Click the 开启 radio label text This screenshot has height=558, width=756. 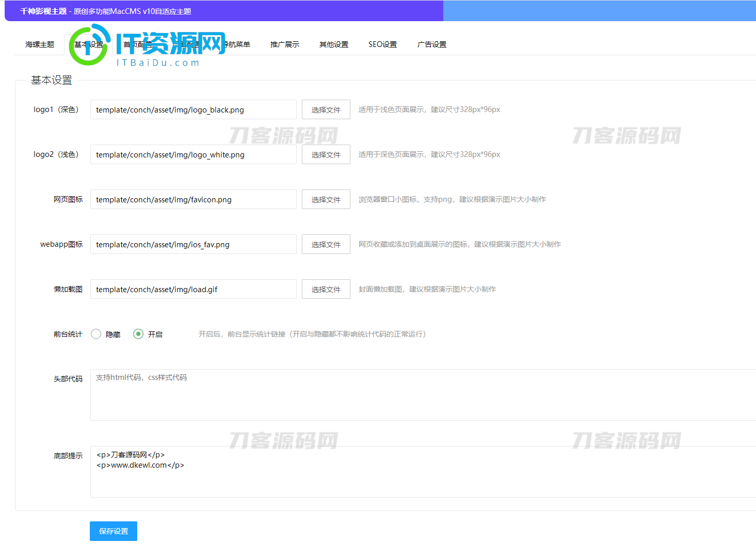pos(155,334)
